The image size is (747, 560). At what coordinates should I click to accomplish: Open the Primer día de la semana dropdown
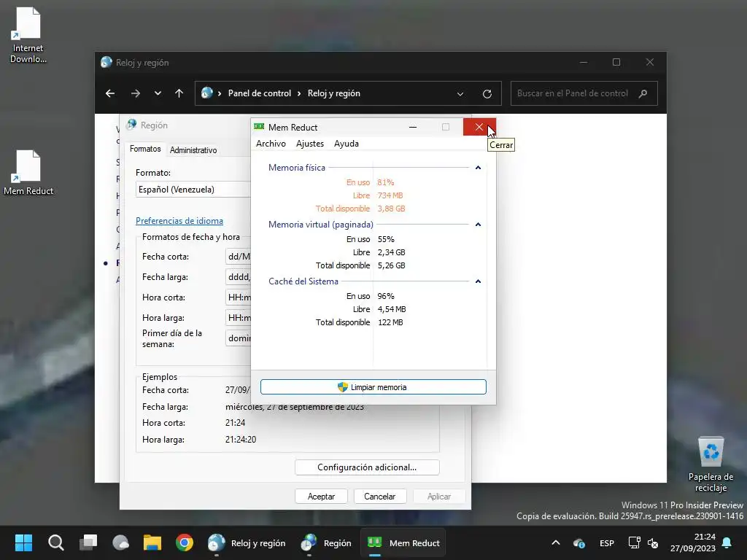(239, 338)
